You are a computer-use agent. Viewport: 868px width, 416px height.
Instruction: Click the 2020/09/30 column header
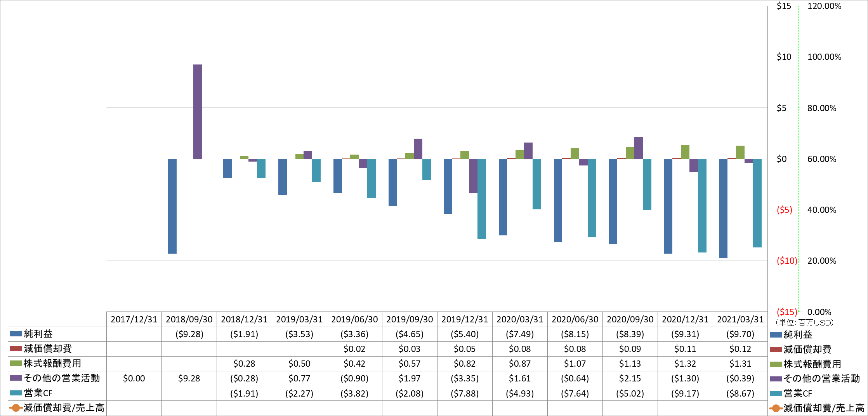click(x=630, y=319)
